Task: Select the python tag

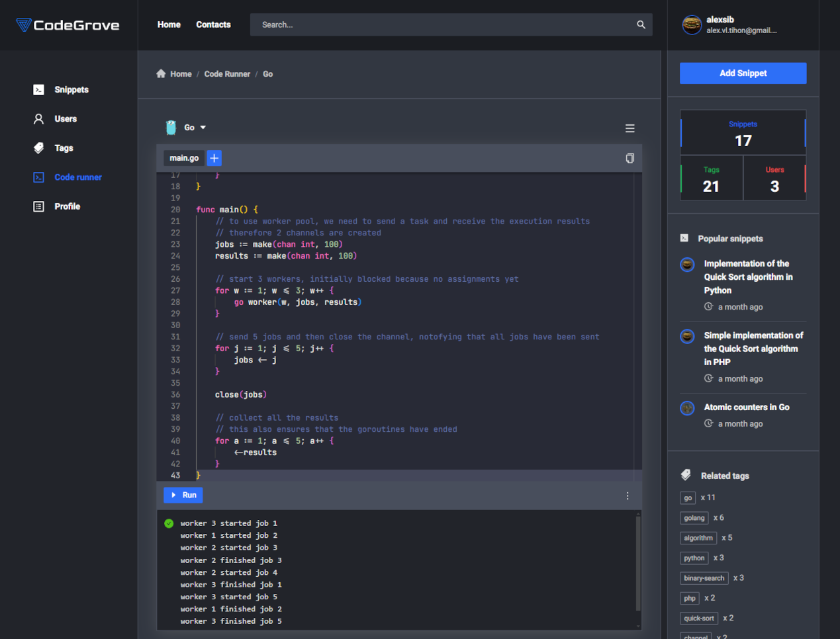Action: pyautogui.click(x=694, y=558)
